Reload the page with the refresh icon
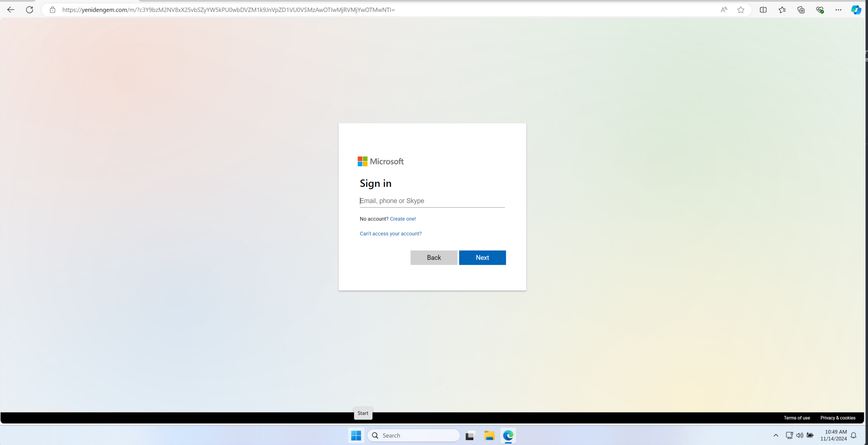868x445 pixels. click(x=29, y=10)
